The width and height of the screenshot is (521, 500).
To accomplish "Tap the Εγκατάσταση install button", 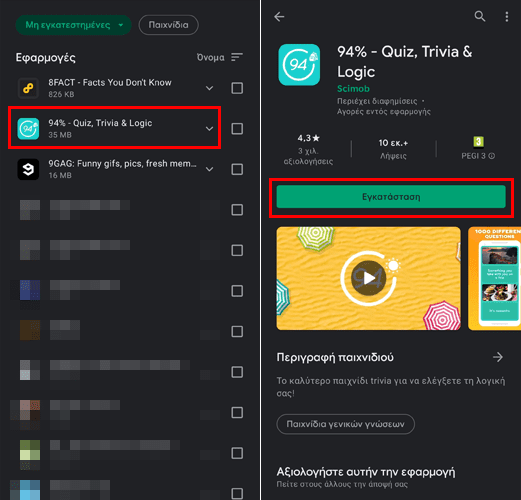I will pos(391,197).
